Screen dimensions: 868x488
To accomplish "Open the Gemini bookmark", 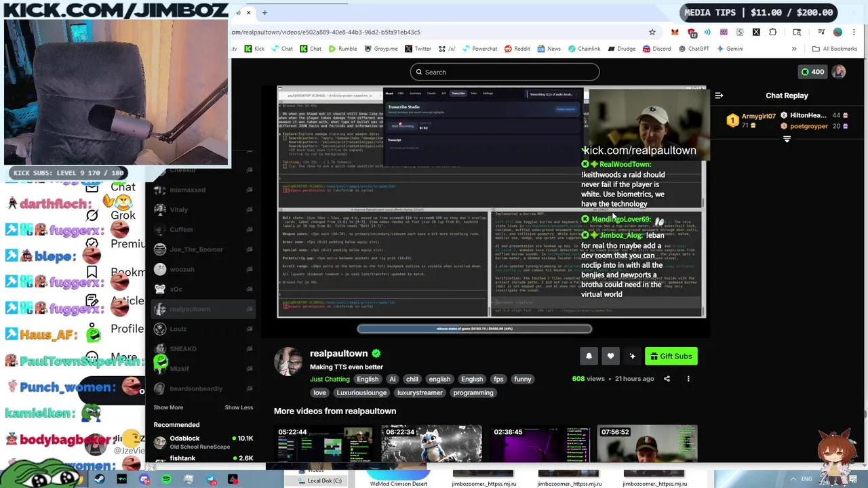I will pyautogui.click(x=729, y=49).
